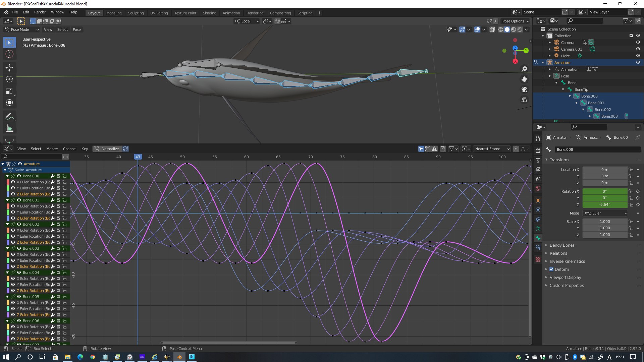Open the Pose Options popover
The height and width of the screenshot is (362, 644).
tap(515, 21)
